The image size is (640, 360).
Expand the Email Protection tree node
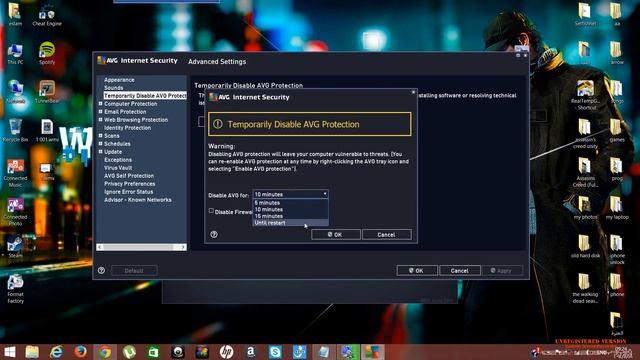(x=100, y=111)
